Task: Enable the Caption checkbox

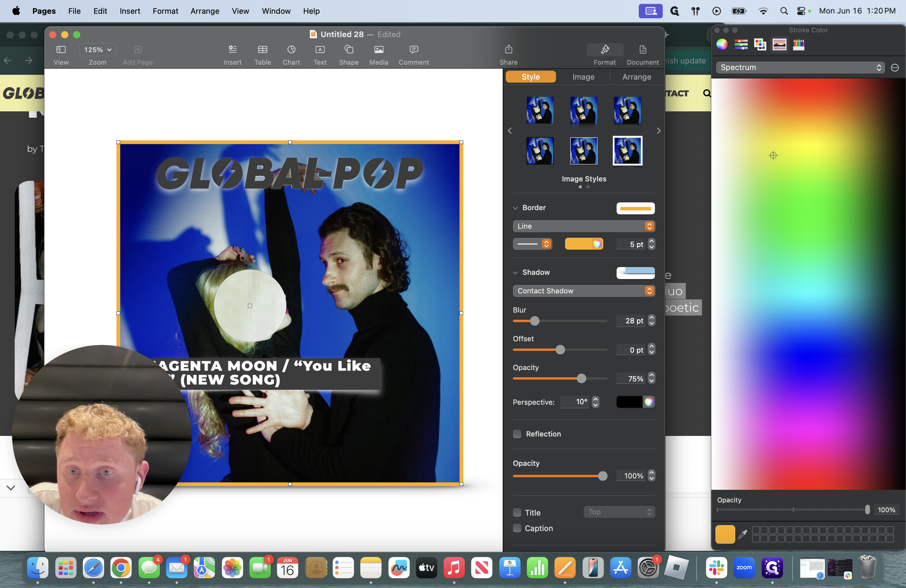Action: pos(517,528)
